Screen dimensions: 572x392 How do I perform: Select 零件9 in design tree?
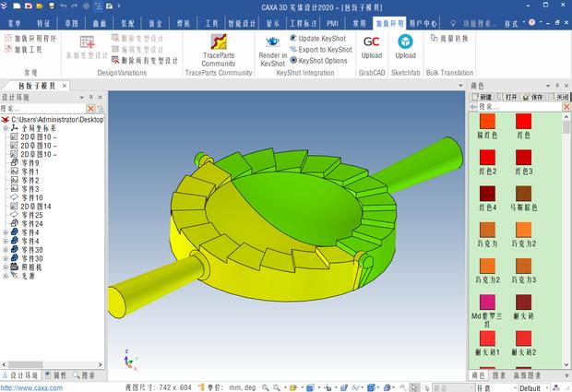tap(24, 162)
